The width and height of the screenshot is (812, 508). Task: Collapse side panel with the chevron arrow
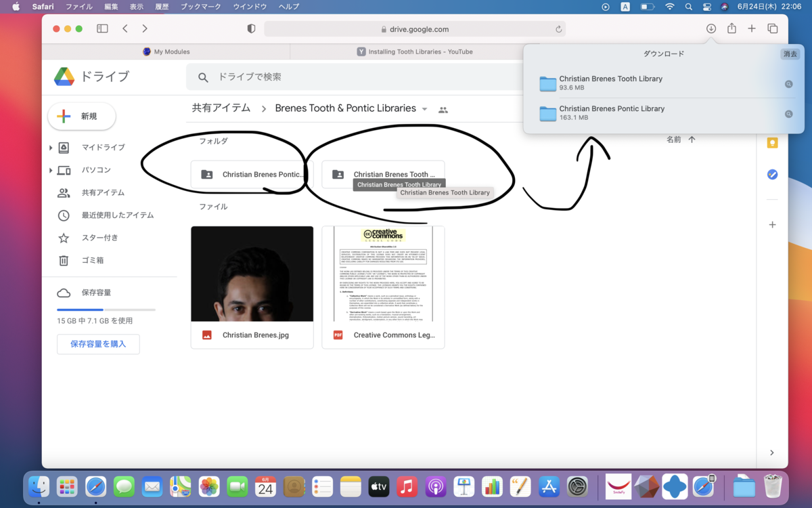pos(772,452)
